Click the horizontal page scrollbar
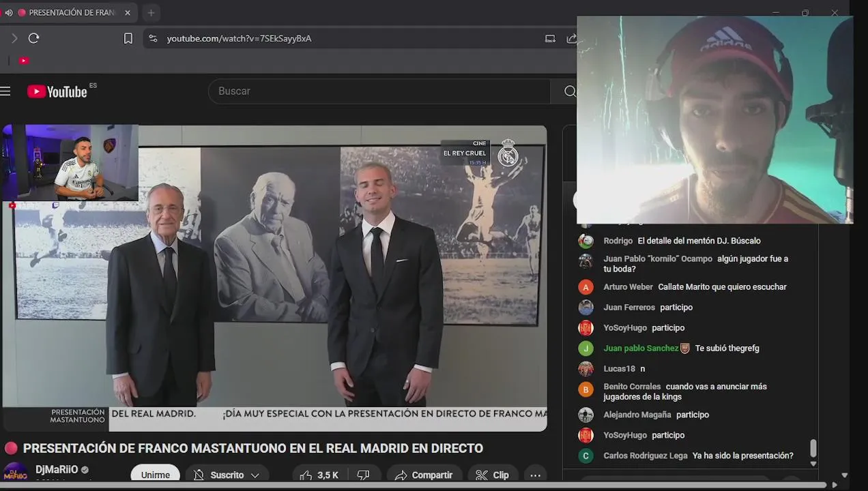Viewport: 868px width, 491px height. 414,485
